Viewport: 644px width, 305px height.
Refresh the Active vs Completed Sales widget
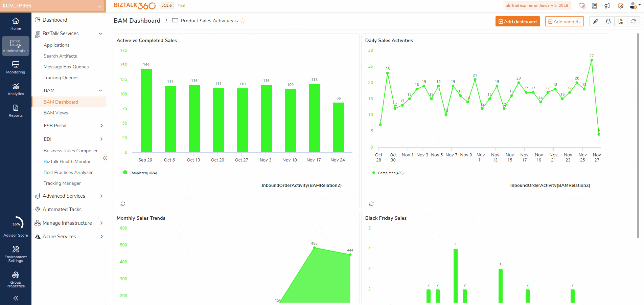click(123, 203)
